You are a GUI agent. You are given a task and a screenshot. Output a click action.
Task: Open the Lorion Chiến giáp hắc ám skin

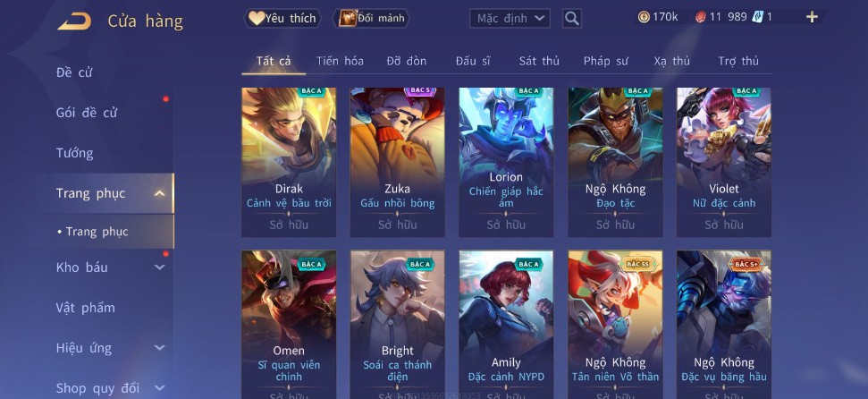(506, 162)
